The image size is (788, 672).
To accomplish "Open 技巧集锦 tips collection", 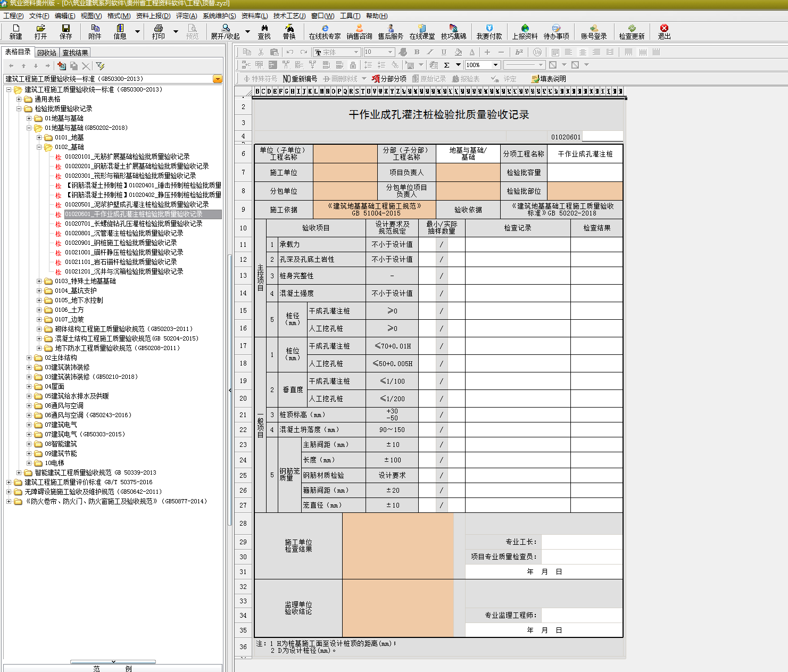I will (453, 32).
